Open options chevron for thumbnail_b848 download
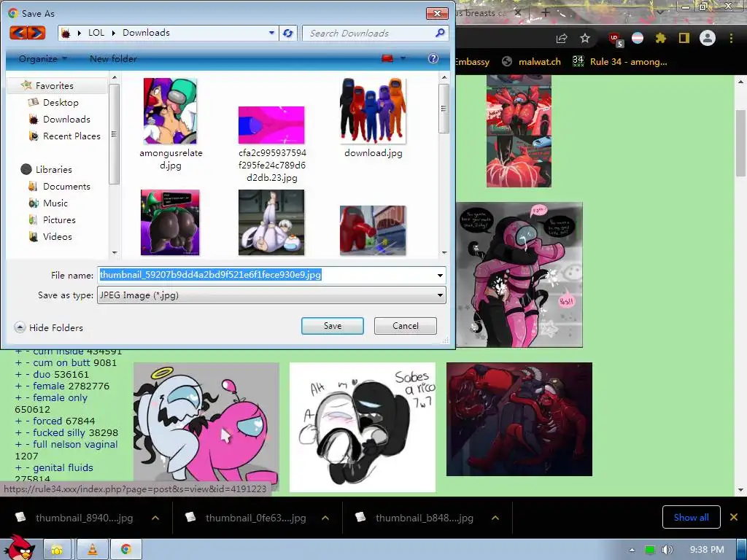The width and height of the screenshot is (747, 560). (x=495, y=518)
